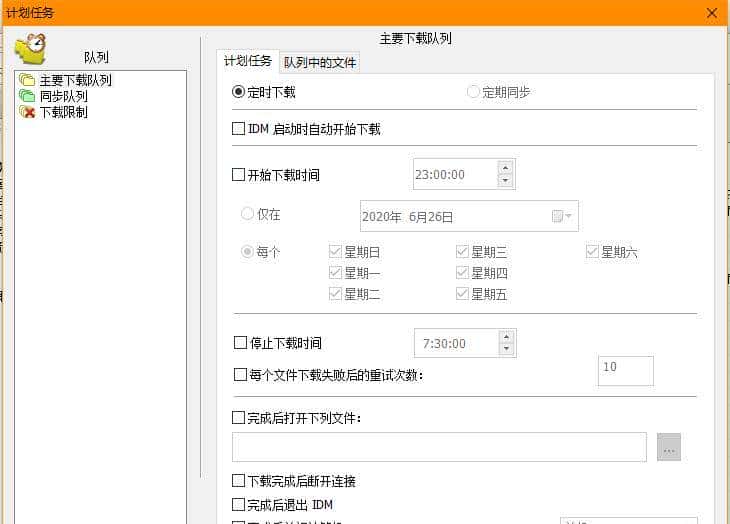Increase start time with the up arrow

[x=506, y=168]
